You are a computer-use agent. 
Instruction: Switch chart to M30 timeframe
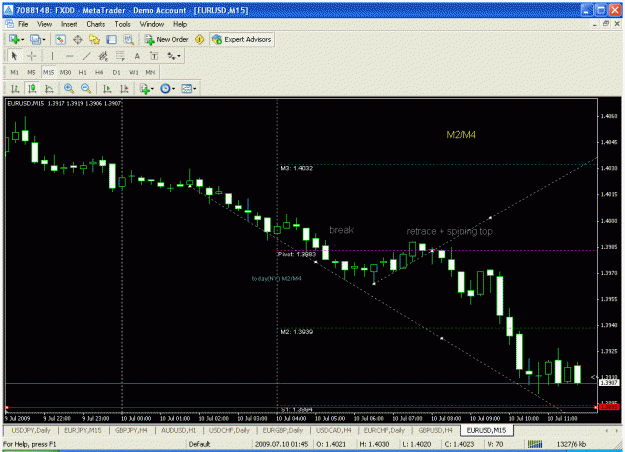click(65, 72)
